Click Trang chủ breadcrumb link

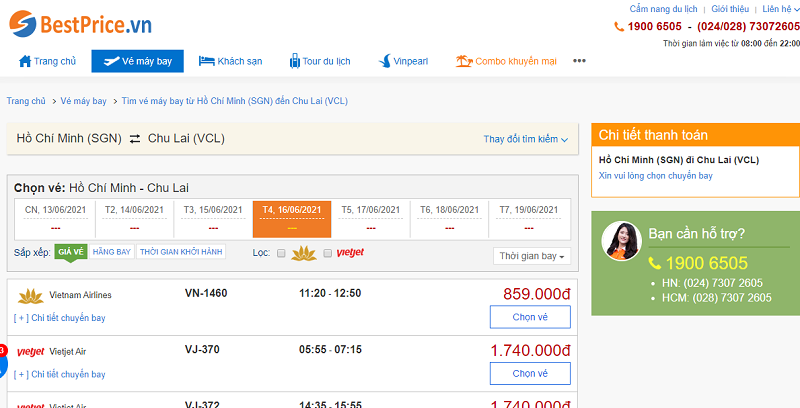[26, 101]
